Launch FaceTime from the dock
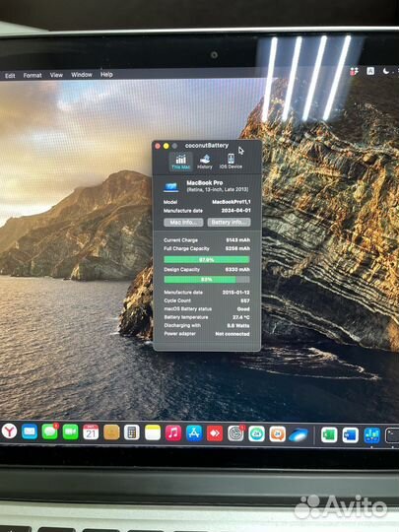Viewport: 399px width, 532px height. tap(70, 432)
